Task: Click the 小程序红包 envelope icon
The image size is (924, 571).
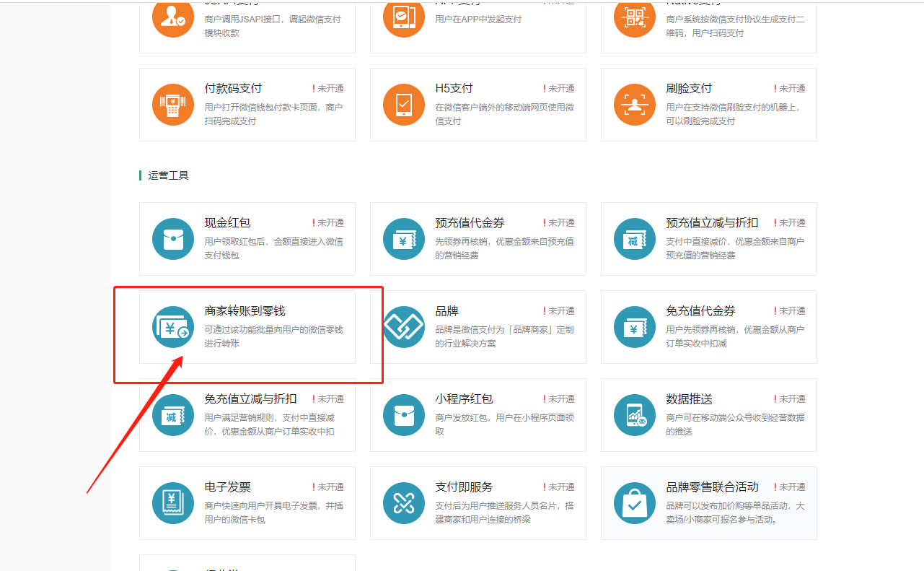Action: pos(404,415)
